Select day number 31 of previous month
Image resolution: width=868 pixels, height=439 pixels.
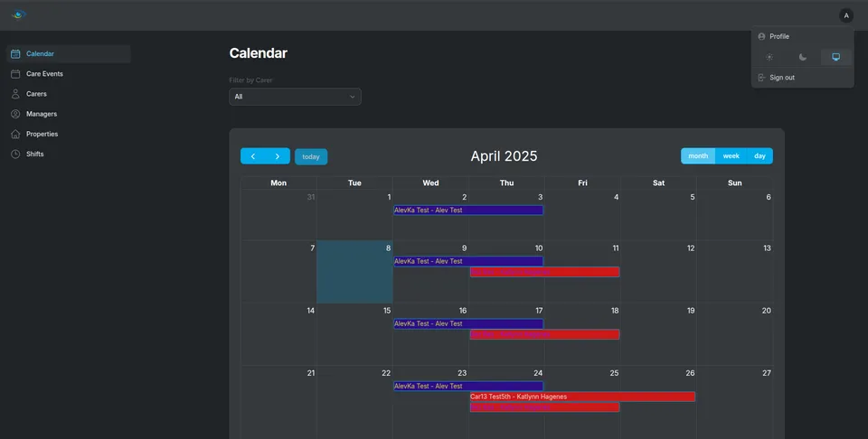tap(311, 197)
